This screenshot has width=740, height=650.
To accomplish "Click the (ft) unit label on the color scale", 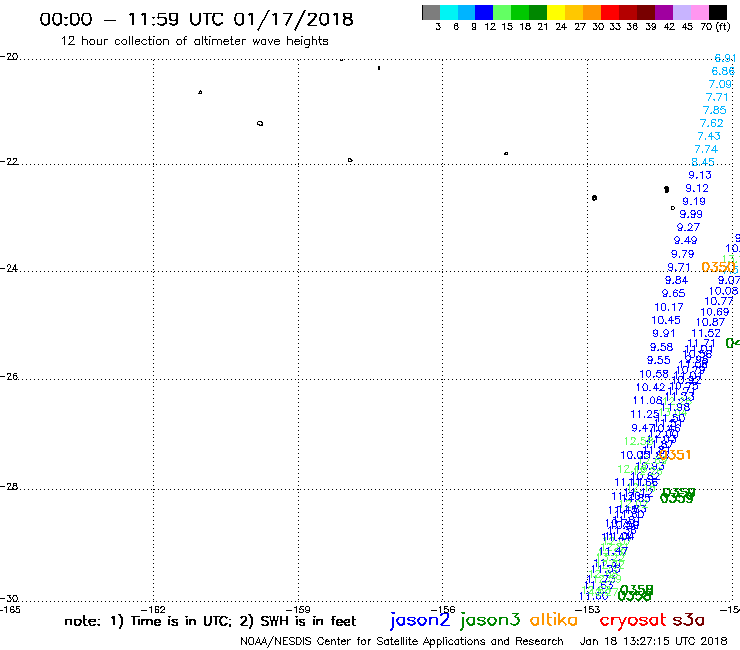I will pyautogui.click(x=723, y=26).
